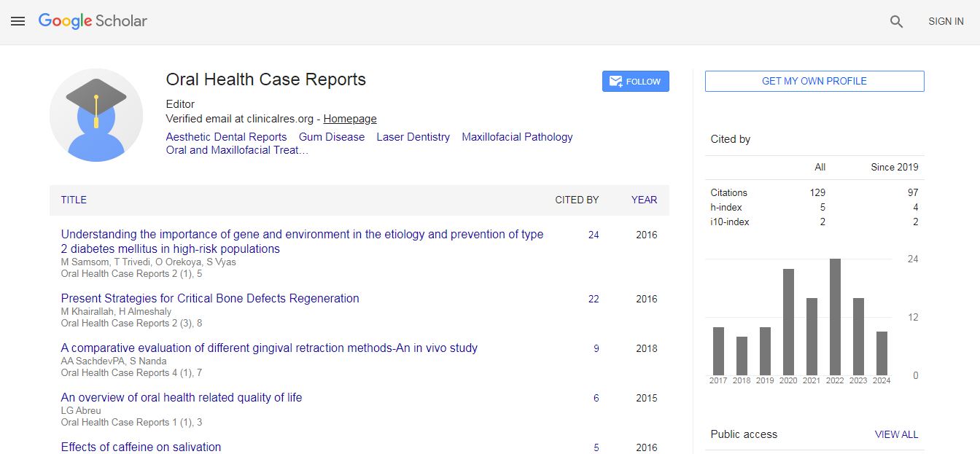
Task: Open the hamburger navigation menu
Action: 17,21
